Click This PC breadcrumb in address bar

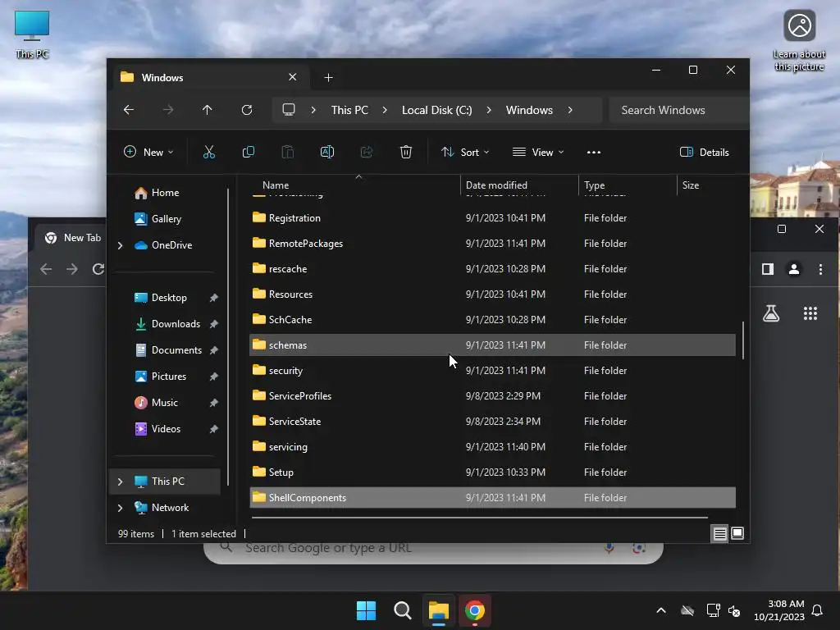click(349, 110)
